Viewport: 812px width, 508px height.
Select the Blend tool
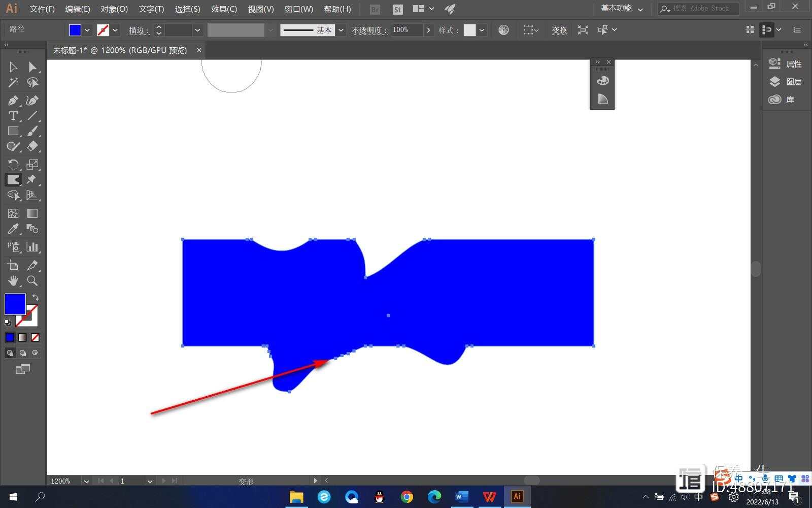click(32, 229)
